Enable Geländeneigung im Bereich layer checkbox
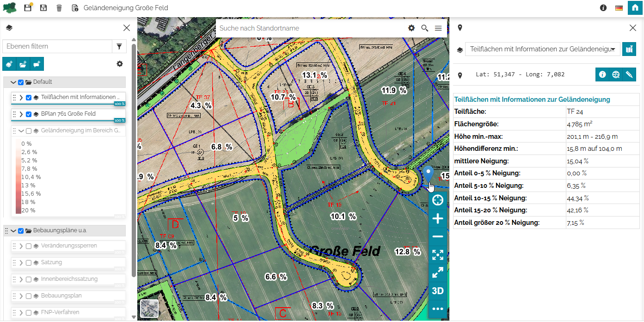This screenshot has height=322, width=644. pos(29,131)
